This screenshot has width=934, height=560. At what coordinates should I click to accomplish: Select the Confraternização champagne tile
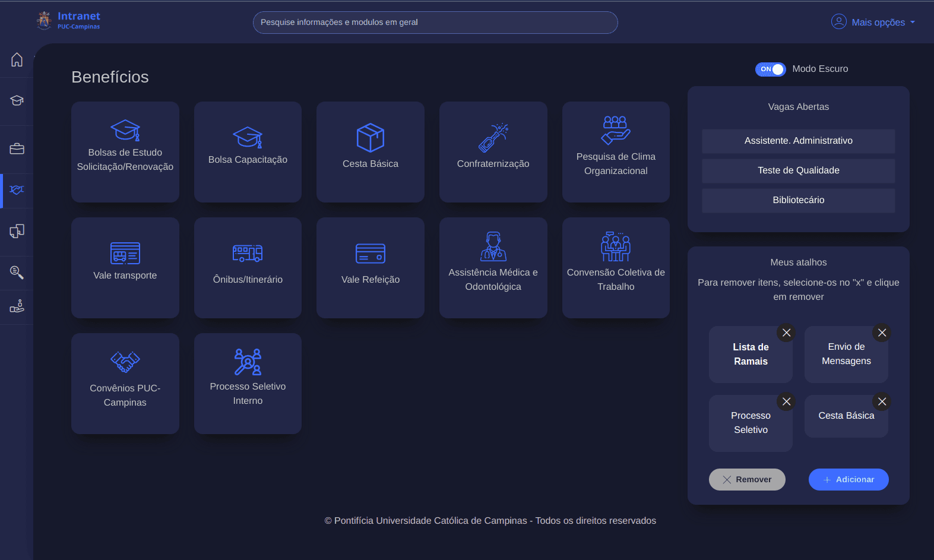(x=493, y=151)
